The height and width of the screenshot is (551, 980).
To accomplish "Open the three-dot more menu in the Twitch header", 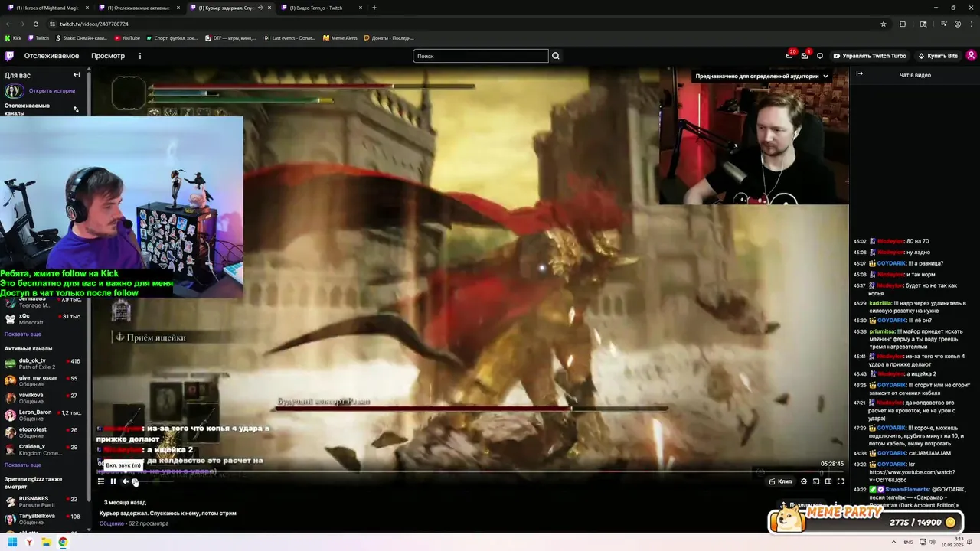I will pyautogui.click(x=140, y=56).
